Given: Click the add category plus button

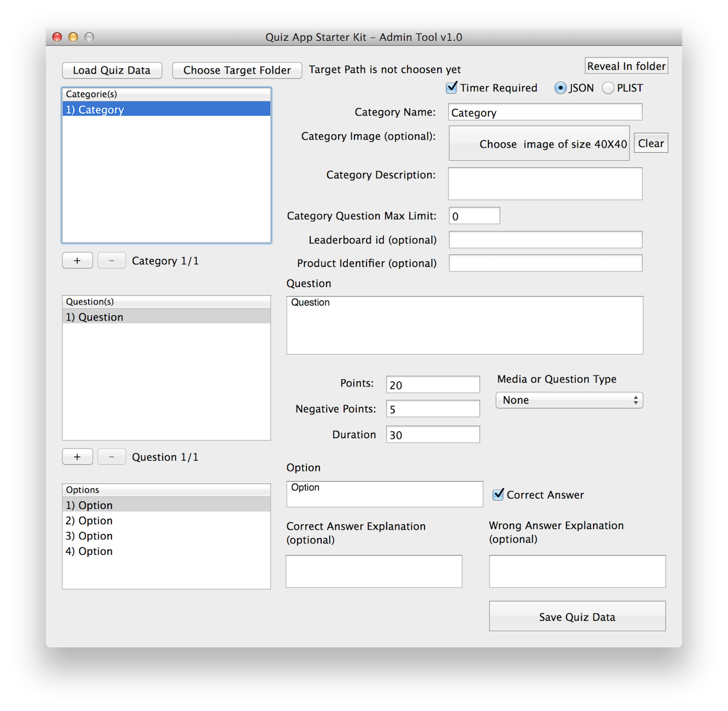Looking at the screenshot, I should pos(77,261).
